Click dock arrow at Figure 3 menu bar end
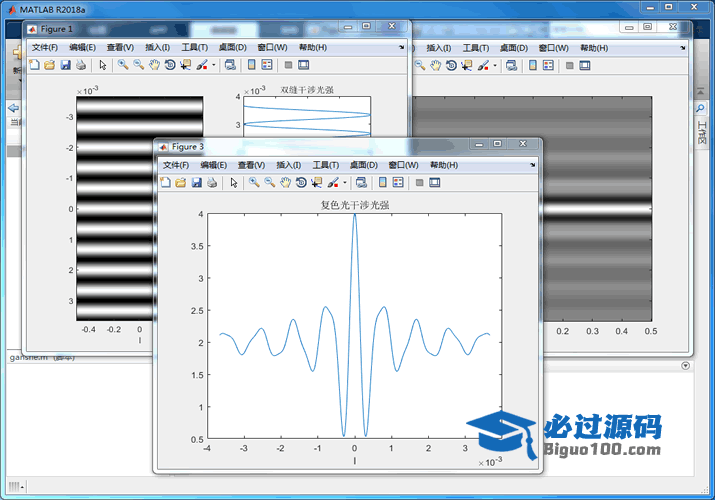 click(x=533, y=165)
